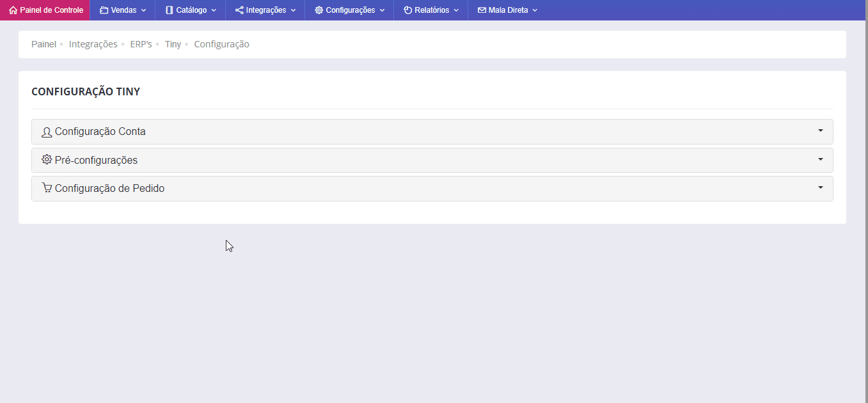This screenshot has height=403, width=868.
Task: Expand Configuração de Pedido using its caret arrow
Action: pos(821,187)
